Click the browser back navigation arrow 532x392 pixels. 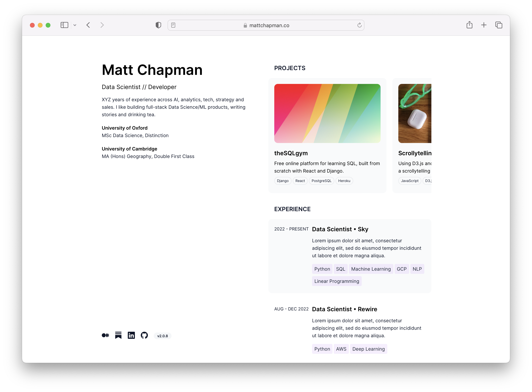click(x=88, y=25)
